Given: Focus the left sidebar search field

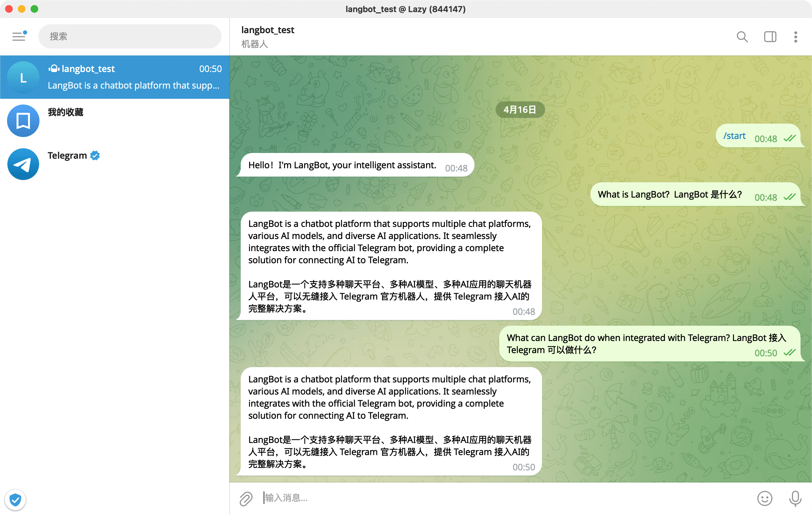Looking at the screenshot, I should click(x=130, y=36).
